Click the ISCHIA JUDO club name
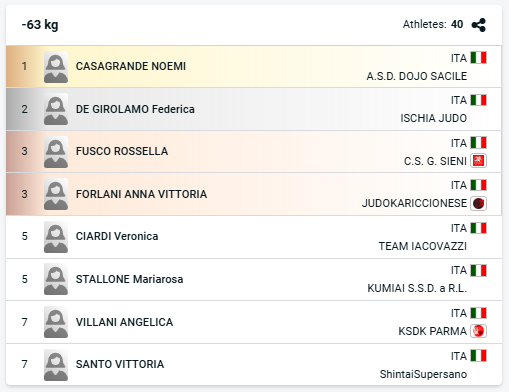509x392 pixels. [434, 118]
